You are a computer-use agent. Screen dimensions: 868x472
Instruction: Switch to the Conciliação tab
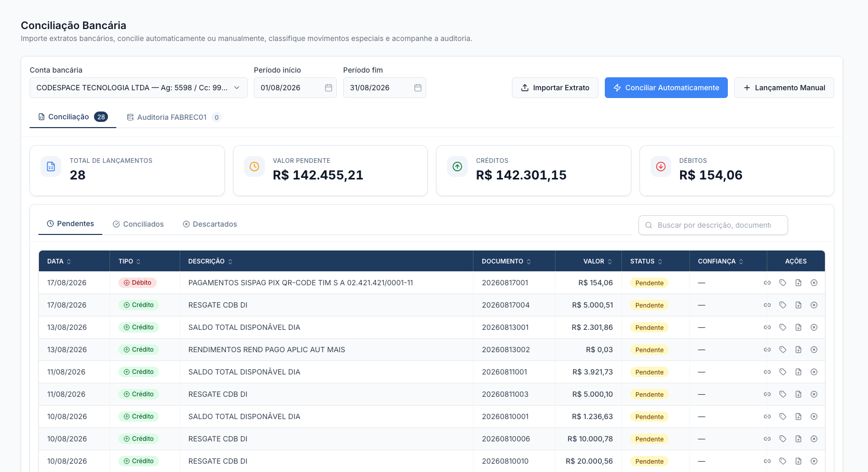pyautogui.click(x=73, y=117)
